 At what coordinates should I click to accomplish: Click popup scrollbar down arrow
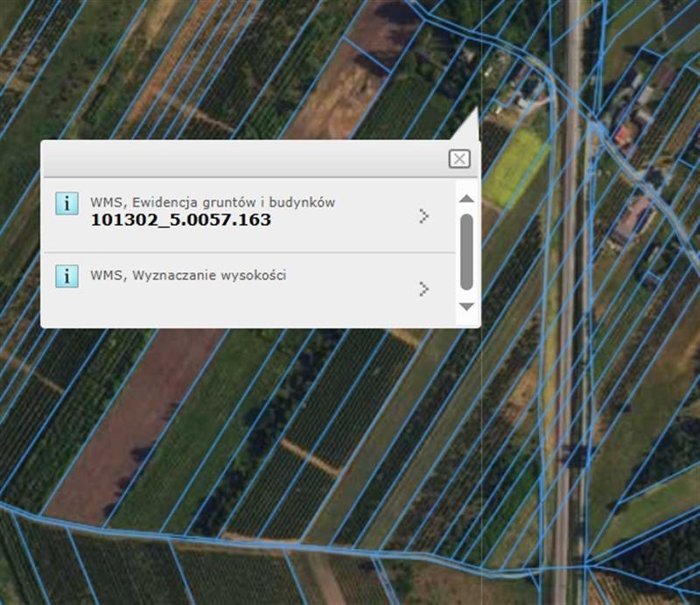[466, 306]
